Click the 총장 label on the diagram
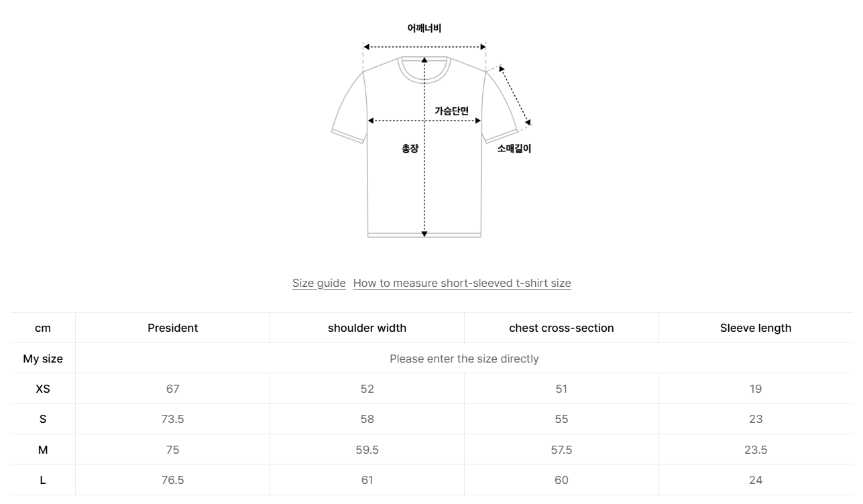 point(410,149)
